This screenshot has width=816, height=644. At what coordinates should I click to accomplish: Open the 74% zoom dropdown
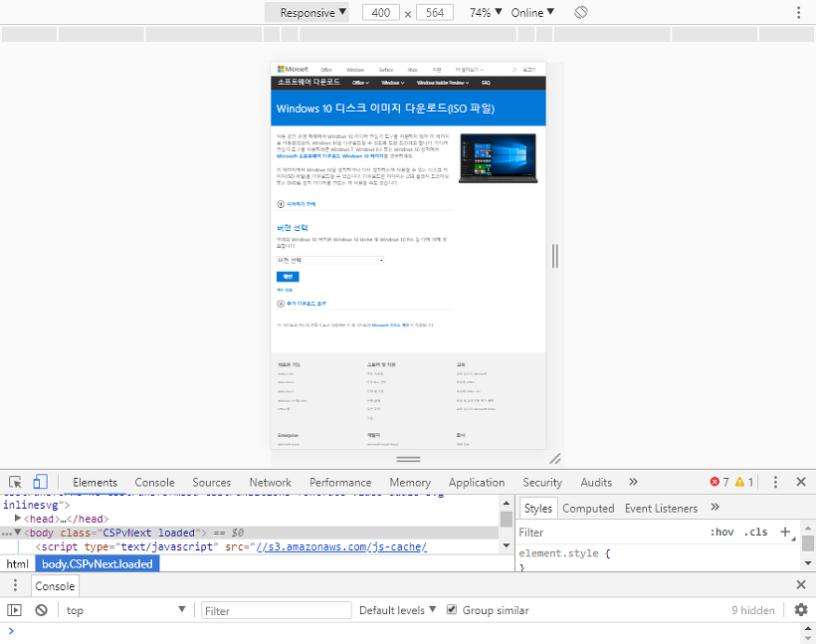coord(486,13)
